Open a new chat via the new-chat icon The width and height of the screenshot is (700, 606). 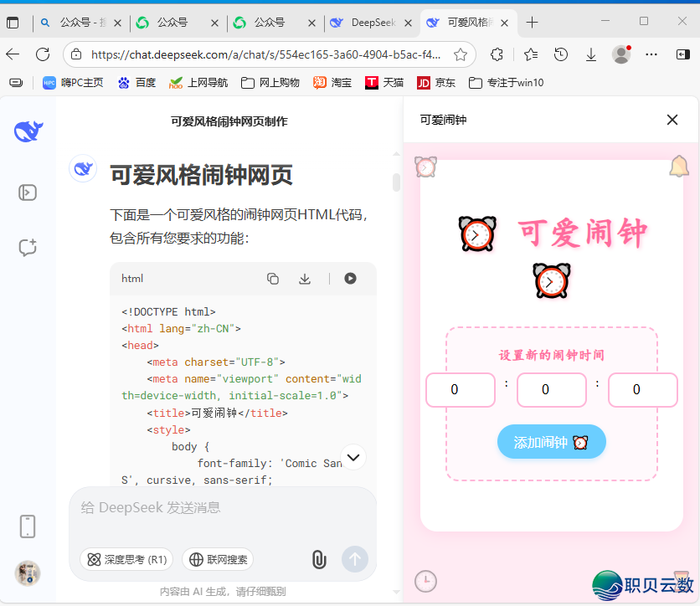point(28,248)
